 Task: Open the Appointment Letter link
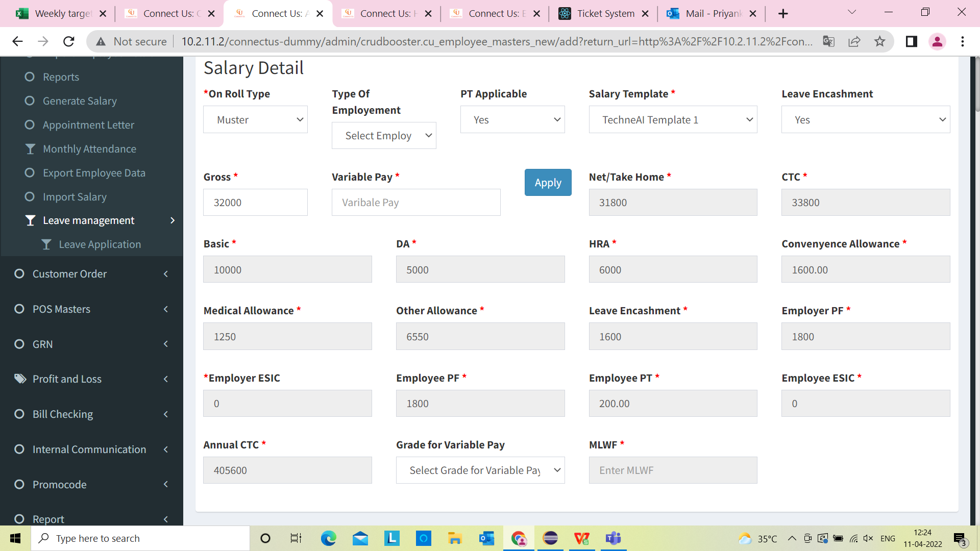click(88, 125)
